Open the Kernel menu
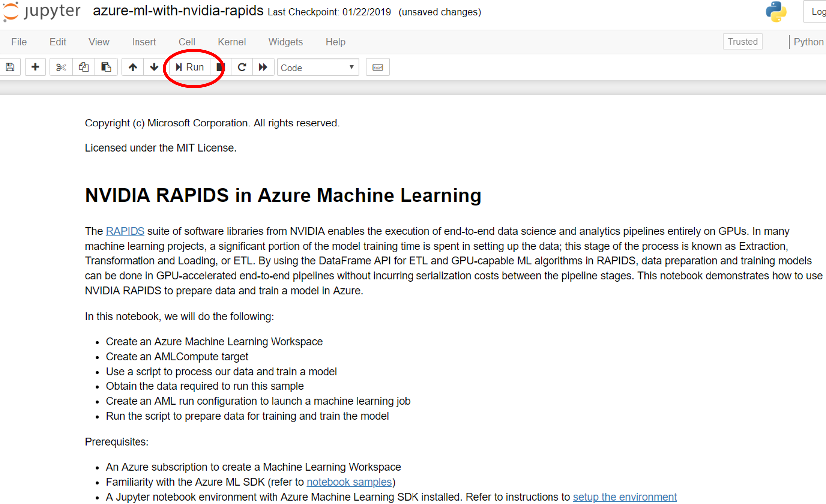The image size is (826, 504). 232,42
